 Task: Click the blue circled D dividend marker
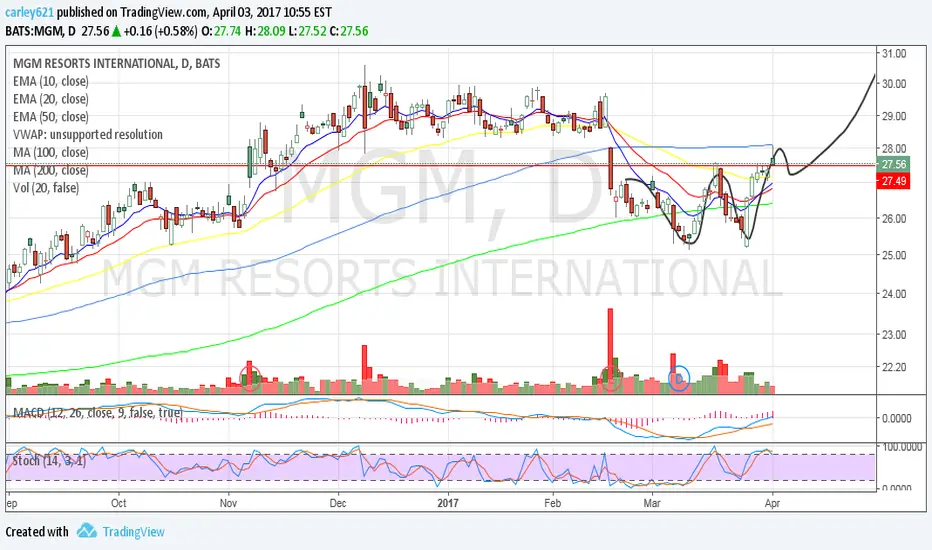679,378
